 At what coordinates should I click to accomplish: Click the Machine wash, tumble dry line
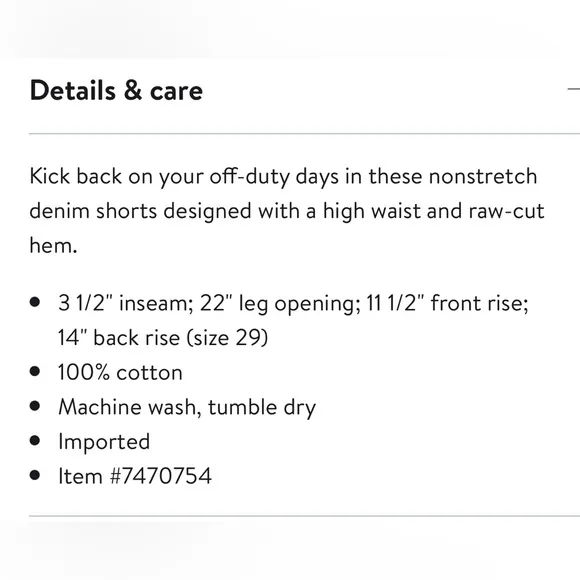pyautogui.click(x=187, y=408)
